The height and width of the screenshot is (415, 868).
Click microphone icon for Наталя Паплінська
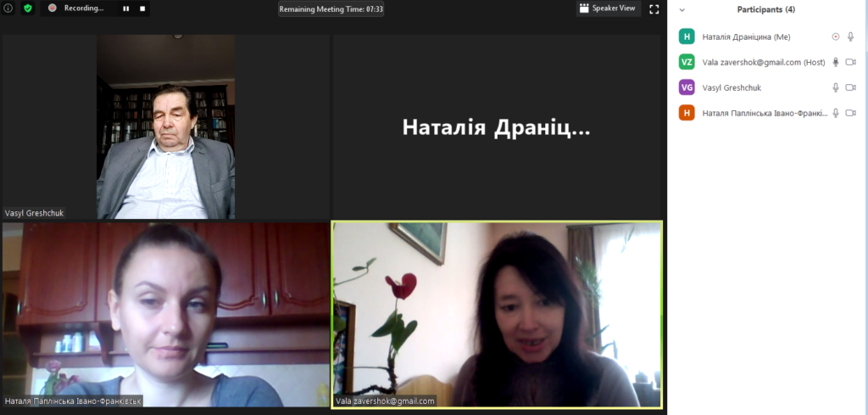(836, 113)
